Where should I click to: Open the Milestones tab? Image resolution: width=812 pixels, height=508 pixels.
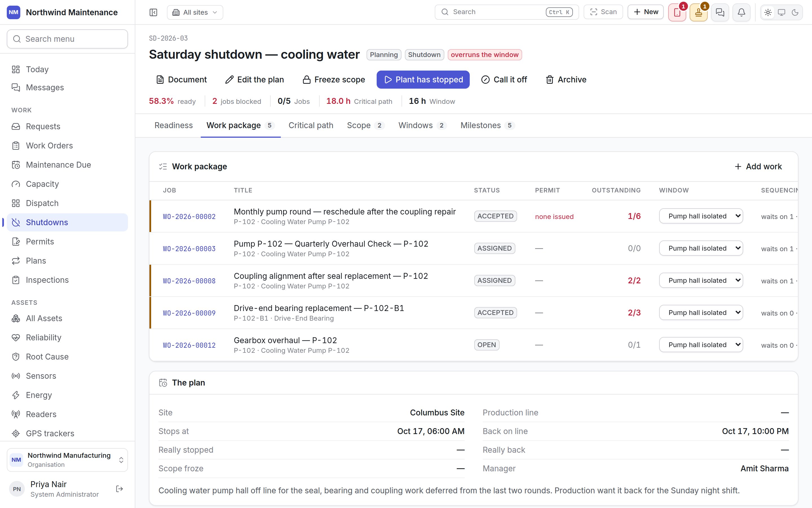[x=487, y=125]
